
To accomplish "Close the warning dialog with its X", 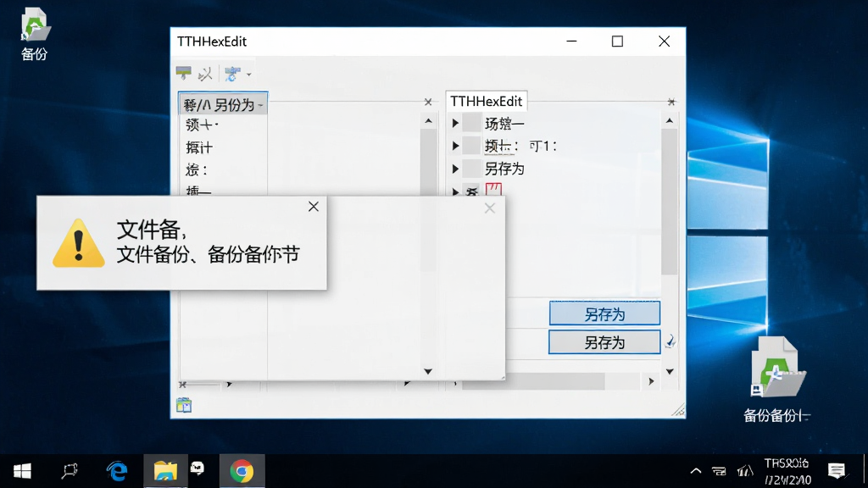I will 314,207.
